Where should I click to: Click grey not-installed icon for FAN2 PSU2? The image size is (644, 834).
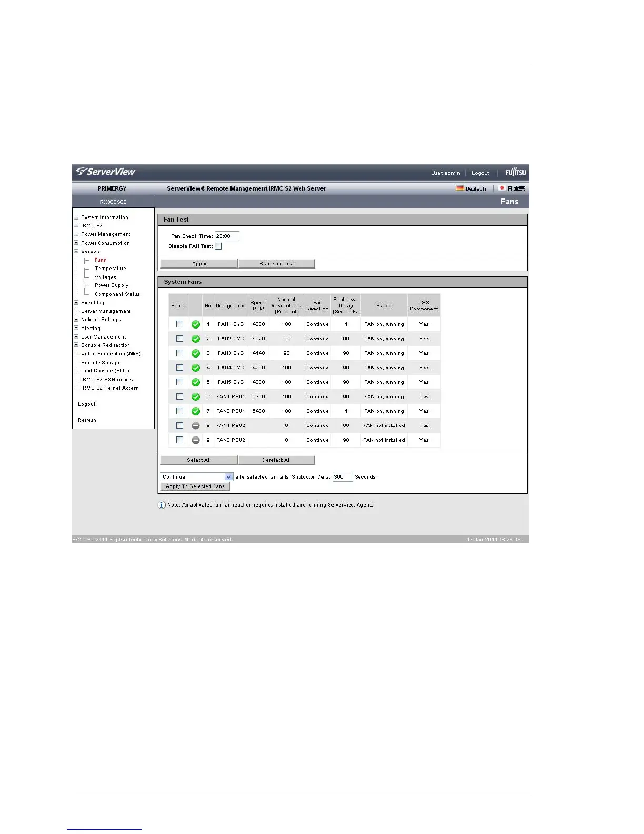pos(196,440)
